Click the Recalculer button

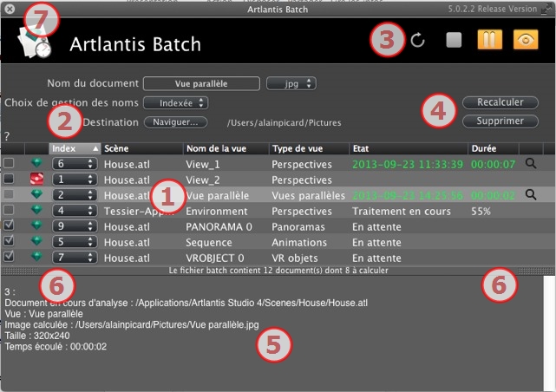500,102
